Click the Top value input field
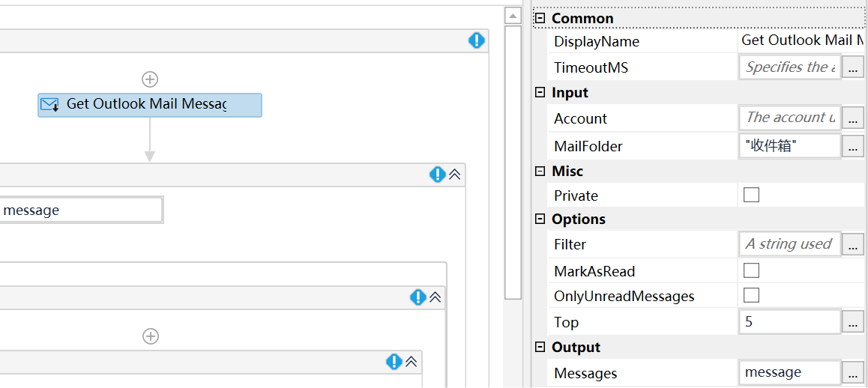Image resolution: width=868 pixels, height=388 pixels. tap(789, 322)
